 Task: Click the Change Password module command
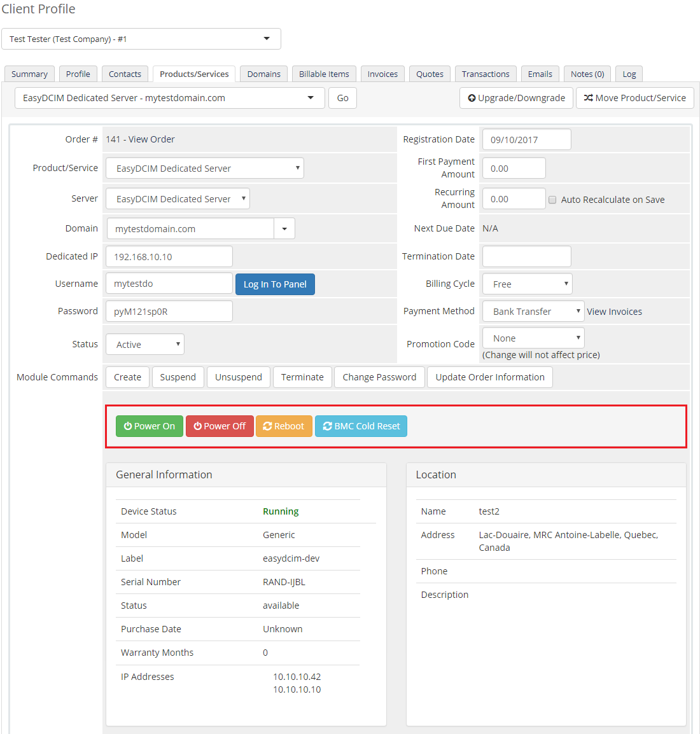coord(379,377)
